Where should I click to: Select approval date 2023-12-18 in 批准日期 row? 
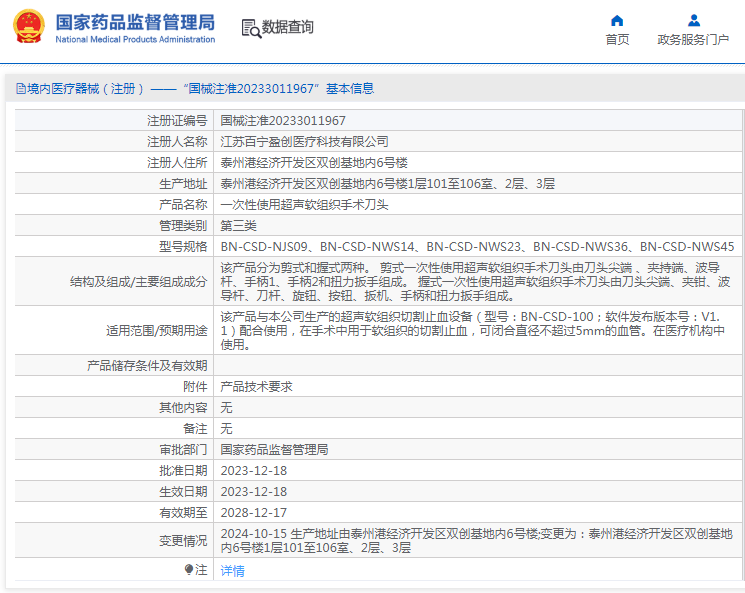(x=254, y=471)
